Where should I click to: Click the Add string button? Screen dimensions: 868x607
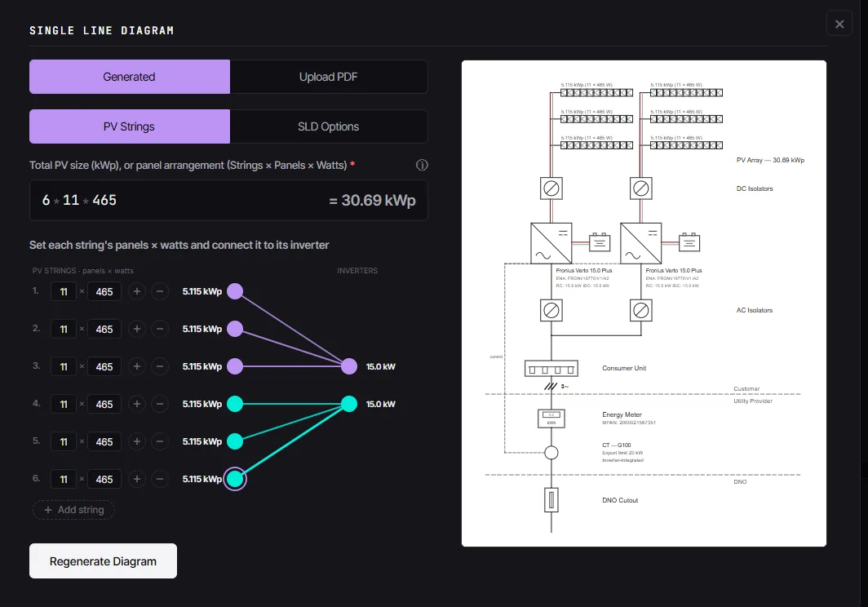point(73,510)
